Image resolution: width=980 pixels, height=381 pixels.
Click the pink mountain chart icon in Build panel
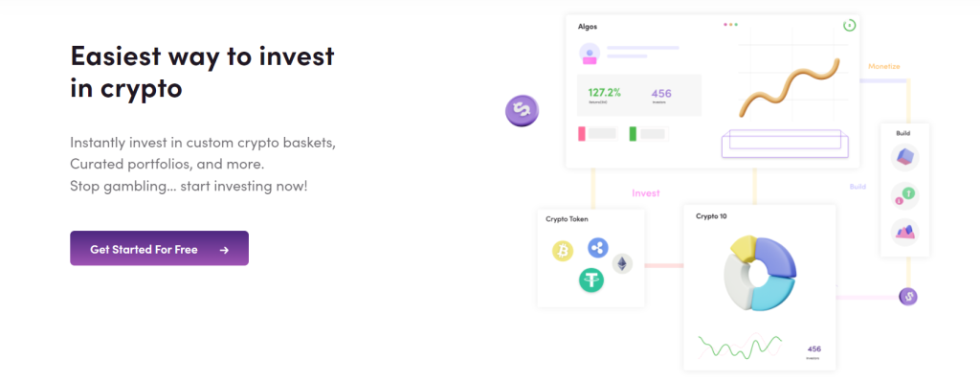[904, 232]
